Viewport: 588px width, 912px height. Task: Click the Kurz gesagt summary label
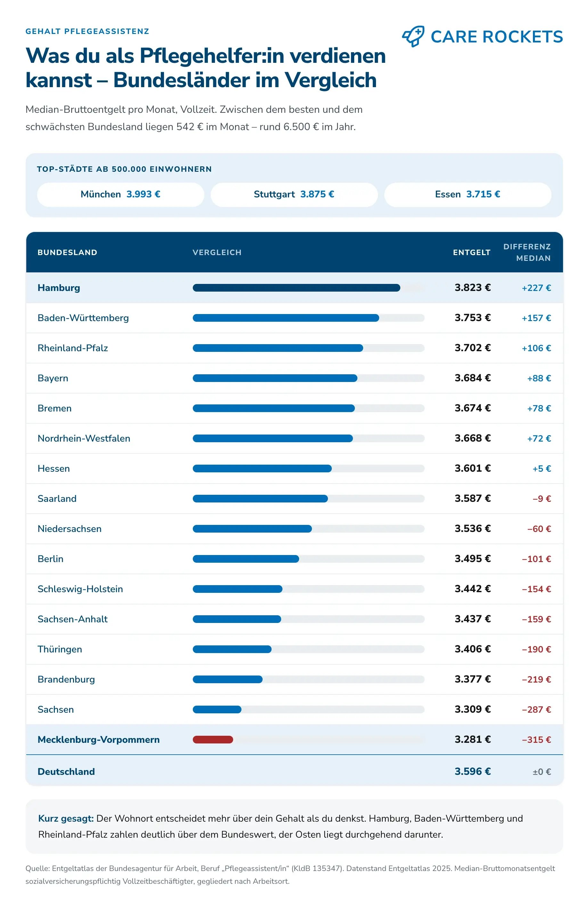[x=66, y=819]
